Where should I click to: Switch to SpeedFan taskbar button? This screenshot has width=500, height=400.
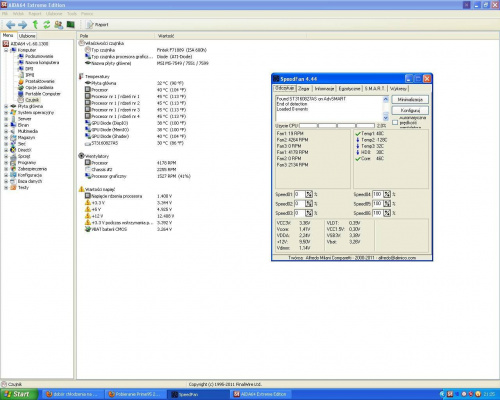click(199, 394)
